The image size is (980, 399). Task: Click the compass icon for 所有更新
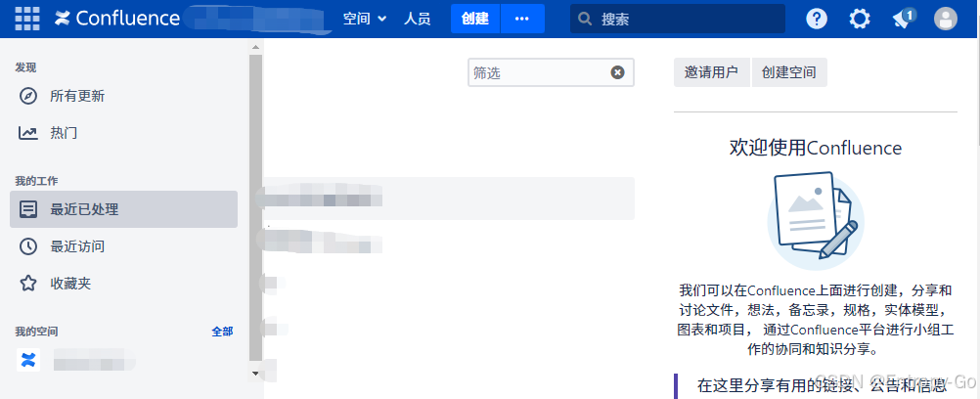[28, 96]
